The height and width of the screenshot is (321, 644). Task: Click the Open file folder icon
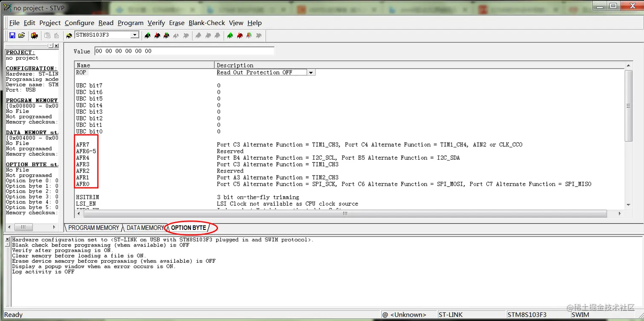point(21,35)
